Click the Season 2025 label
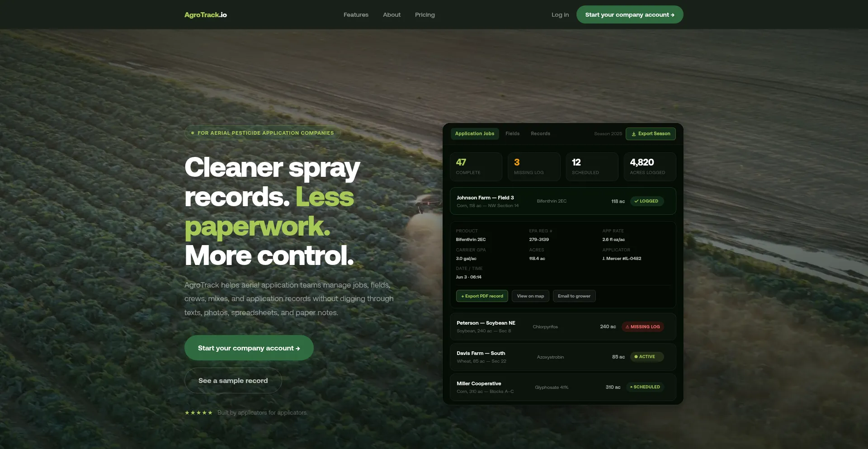This screenshot has width=868, height=449. 608,134
